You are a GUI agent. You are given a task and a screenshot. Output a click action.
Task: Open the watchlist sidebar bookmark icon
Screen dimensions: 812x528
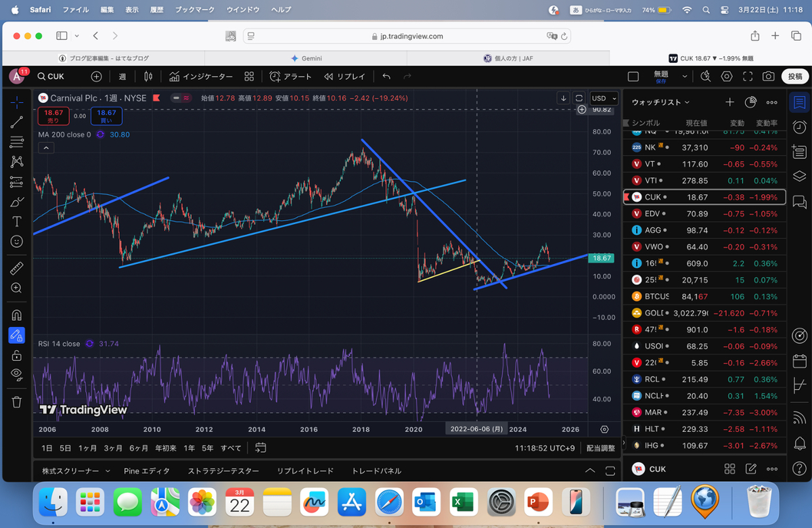(x=799, y=102)
